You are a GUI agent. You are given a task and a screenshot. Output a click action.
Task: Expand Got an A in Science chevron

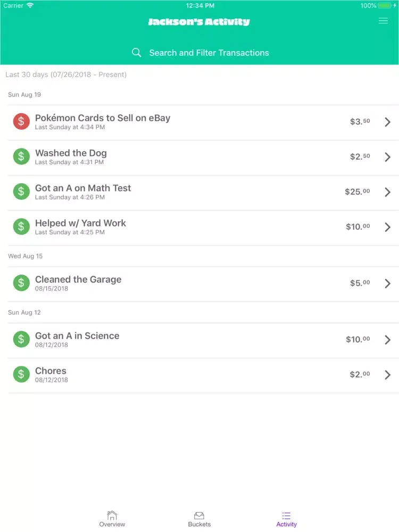tap(387, 339)
